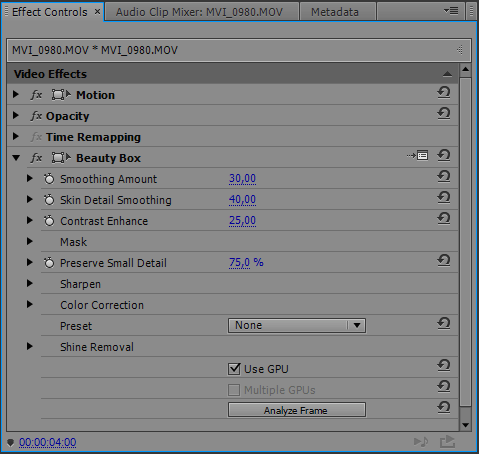
Task: Expand Preserve Small Detail parameter
Action: pos(30,263)
